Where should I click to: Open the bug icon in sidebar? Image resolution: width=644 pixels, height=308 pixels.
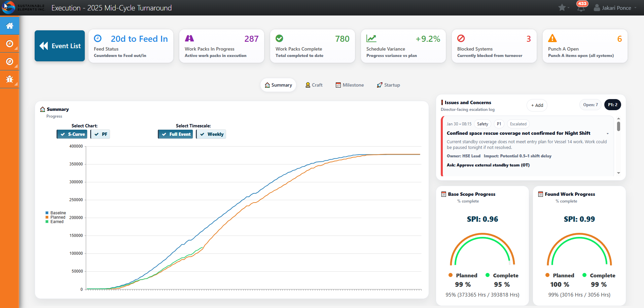click(9, 79)
